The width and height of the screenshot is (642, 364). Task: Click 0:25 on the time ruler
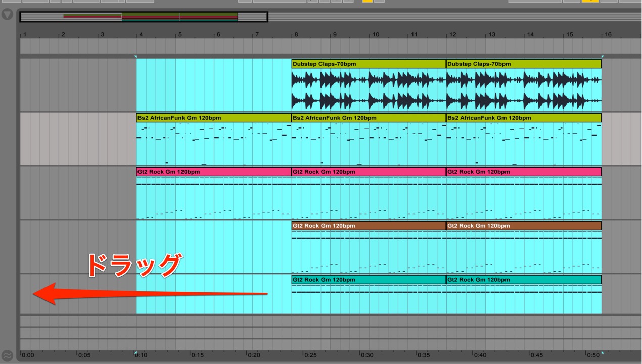pyautogui.click(x=311, y=355)
